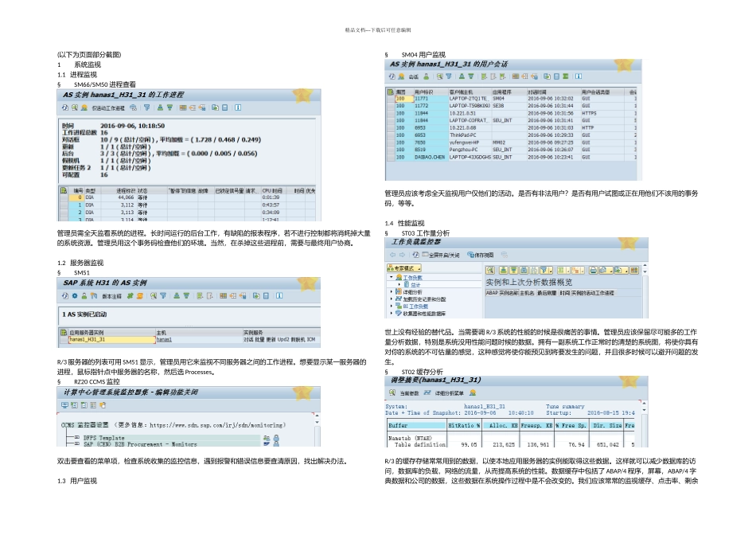The width and height of the screenshot is (756, 535).
Task: Click sort ascending icon in SM50 toolbar
Action: tap(160, 107)
